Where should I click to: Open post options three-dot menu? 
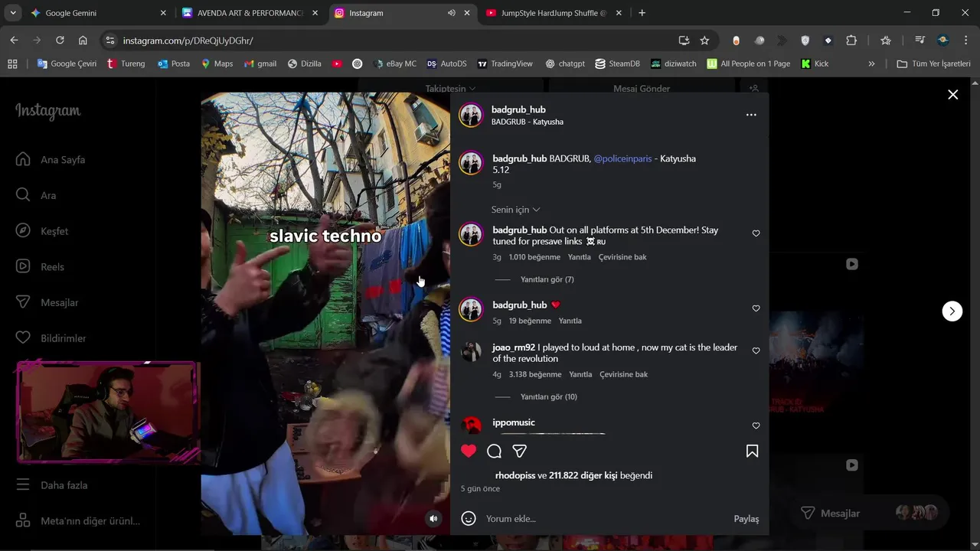751,115
